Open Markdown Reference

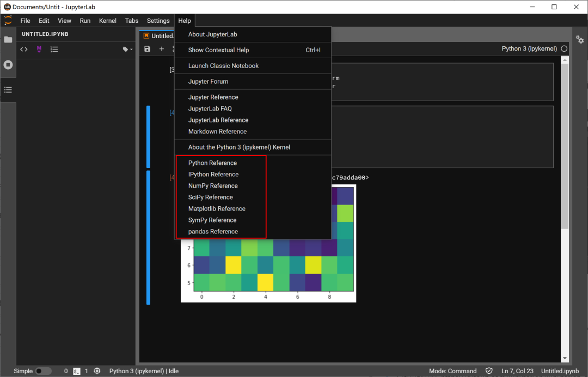(253, 132)
